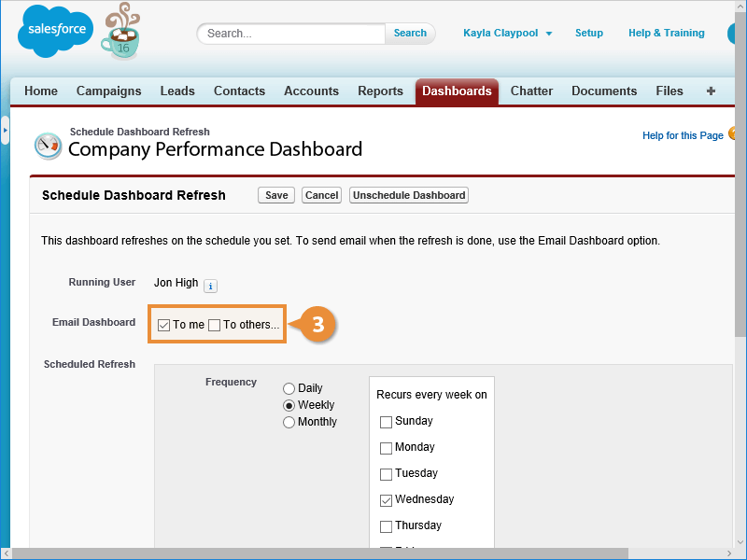Open the Setup link
The width and height of the screenshot is (747, 560).
point(588,34)
